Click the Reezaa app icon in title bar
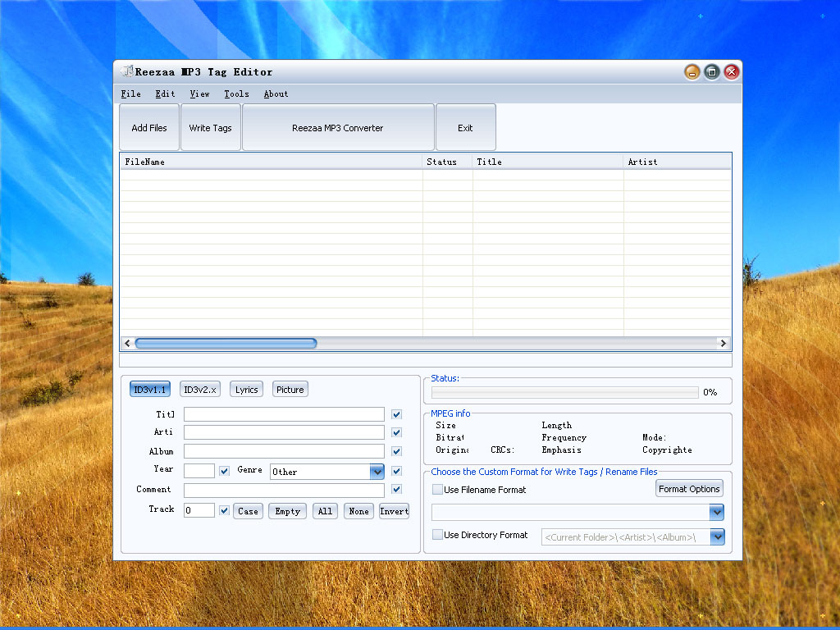The height and width of the screenshot is (630, 840). (127, 71)
